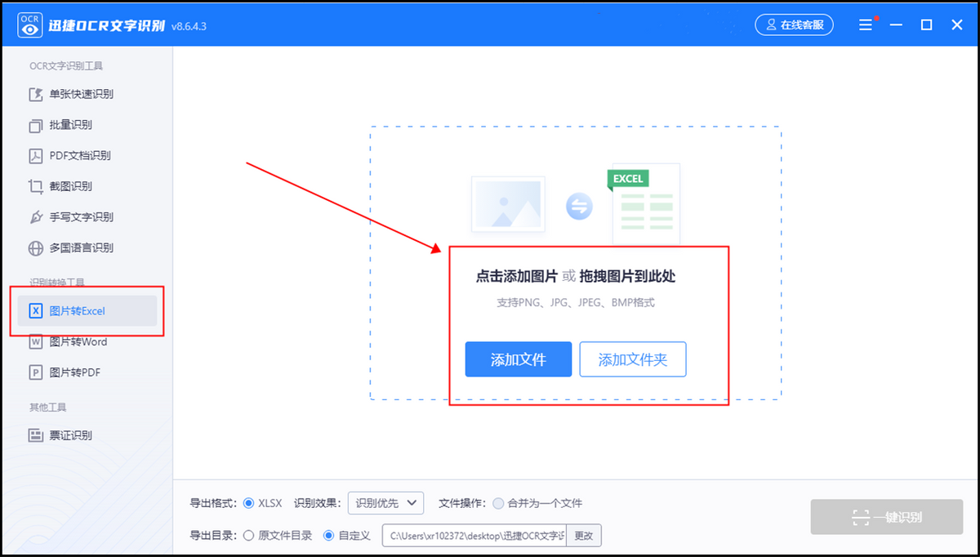Maximize the OCR window

pyautogui.click(x=926, y=25)
